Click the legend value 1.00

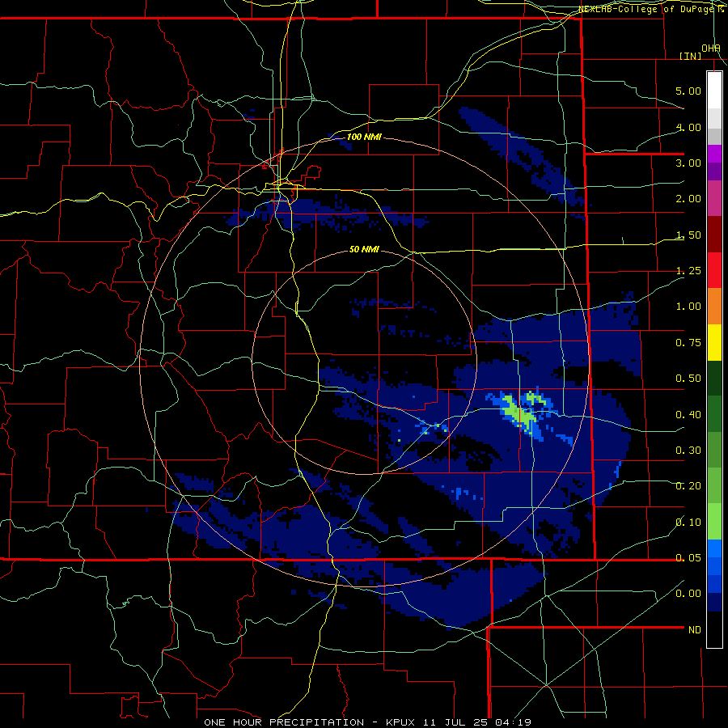(688, 307)
